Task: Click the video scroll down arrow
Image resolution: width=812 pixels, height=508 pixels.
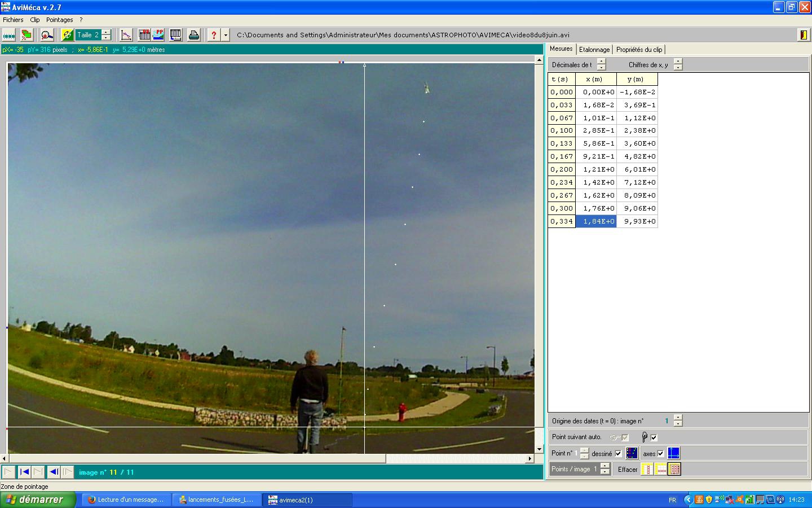Action: coord(539,449)
